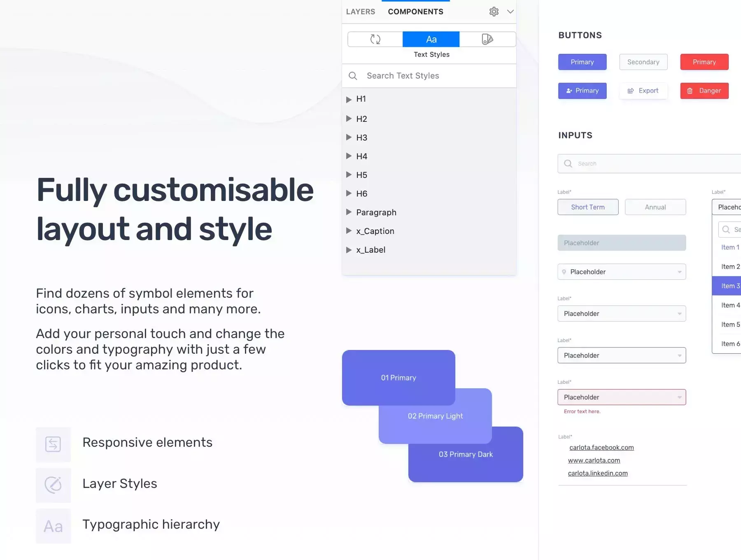This screenshot has height=560, width=741.
Task: Pick the 03 Primary Dark color swatch
Action: pos(466,455)
